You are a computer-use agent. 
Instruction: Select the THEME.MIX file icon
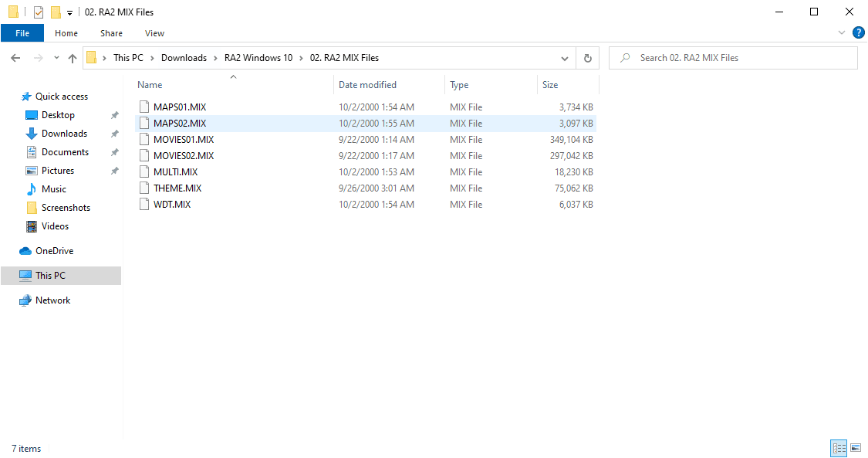[144, 188]
